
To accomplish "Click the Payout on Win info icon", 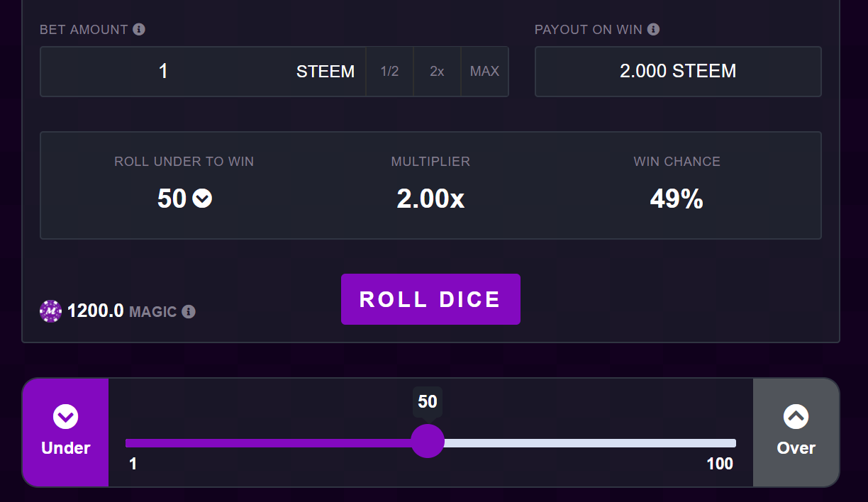I will pos(654,29).
